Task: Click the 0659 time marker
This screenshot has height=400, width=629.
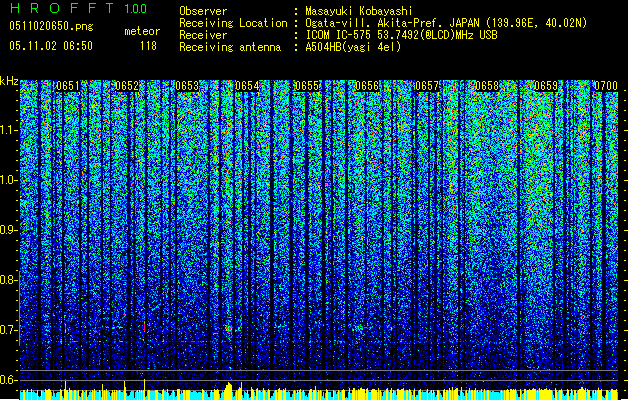Action: click(546, 86)
